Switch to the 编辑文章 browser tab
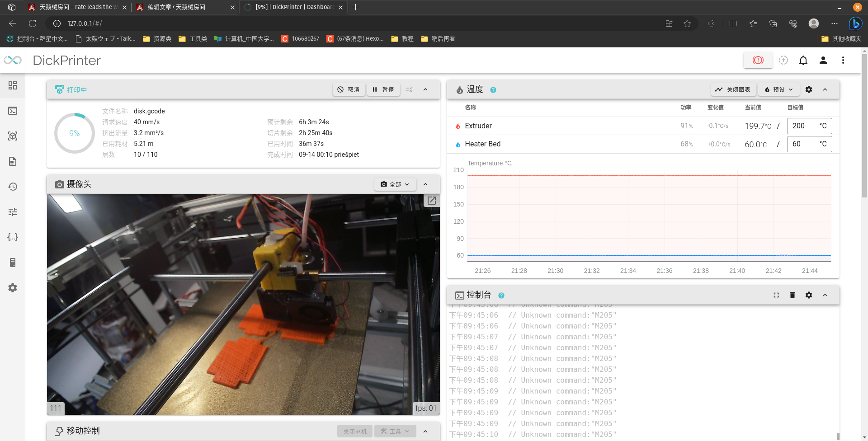Image resolution: width=868 pixels, height=441 pixels. pyautogui.click(x=176, y=7)
